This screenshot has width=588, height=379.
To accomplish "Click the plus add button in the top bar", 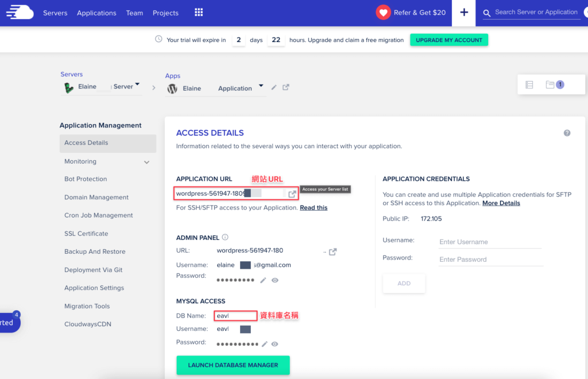I will coord(464,13).
